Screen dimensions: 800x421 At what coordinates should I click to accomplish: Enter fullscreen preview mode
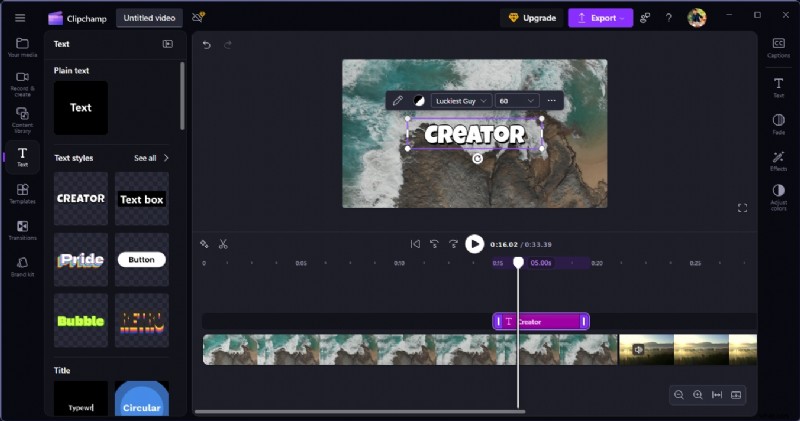pyautogui.click(x=742, y=208)
